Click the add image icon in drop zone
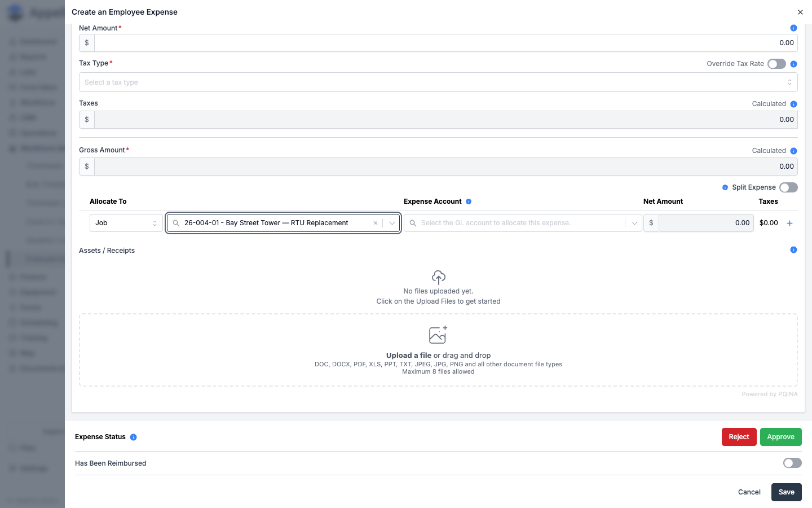The width and height of the screenshot is (812, 508). [438, 335]
